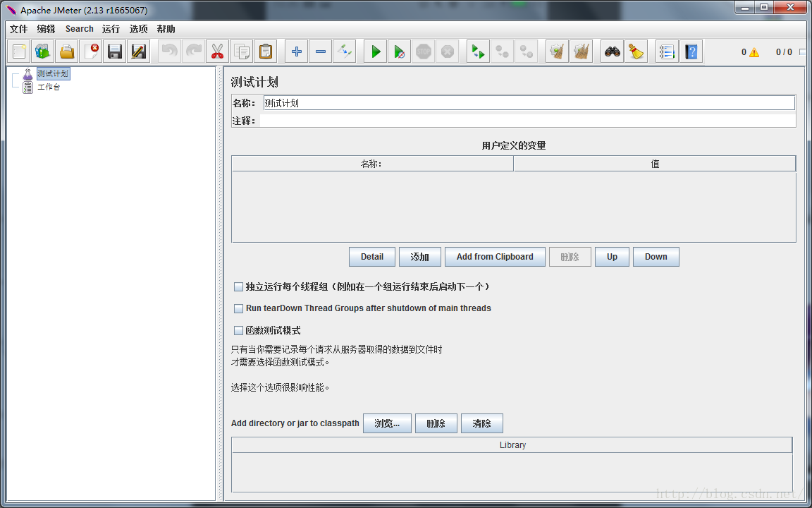The height and width of the screenshot is (508, 812).
Task: Open Search with the binoculars icon
Action: point(612,52)
